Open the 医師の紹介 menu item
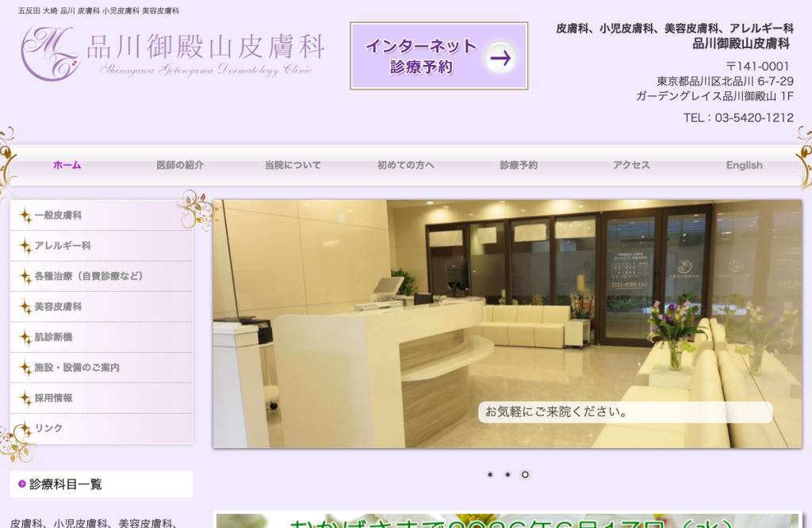 tap(180, 165)
